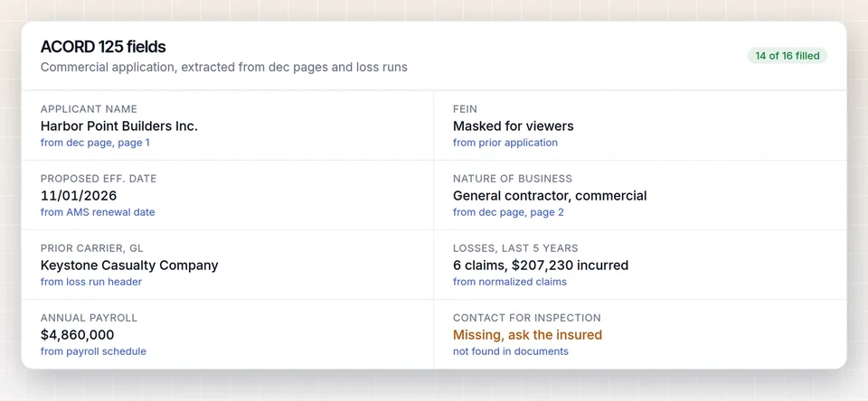The image size is (868, 401).
Task: Select the value 'Harbor Point Builders Inc.'
Action: point(119,126)
